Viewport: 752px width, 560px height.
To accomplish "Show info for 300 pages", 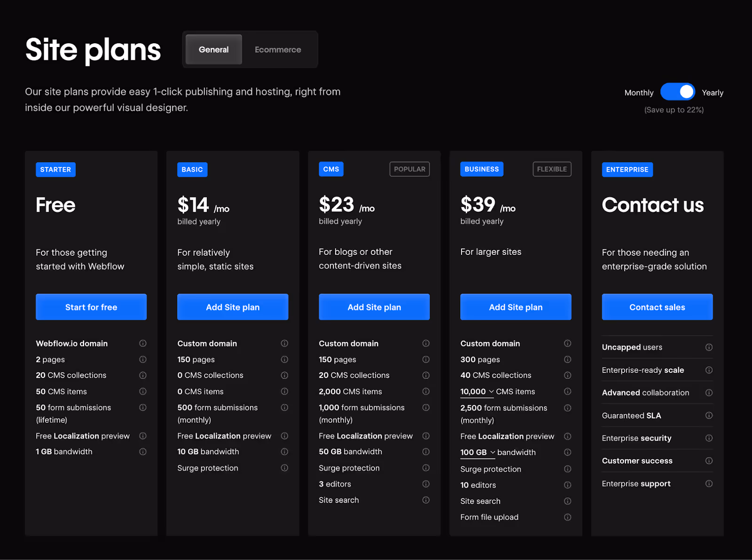I will click(x=567, y=359).
